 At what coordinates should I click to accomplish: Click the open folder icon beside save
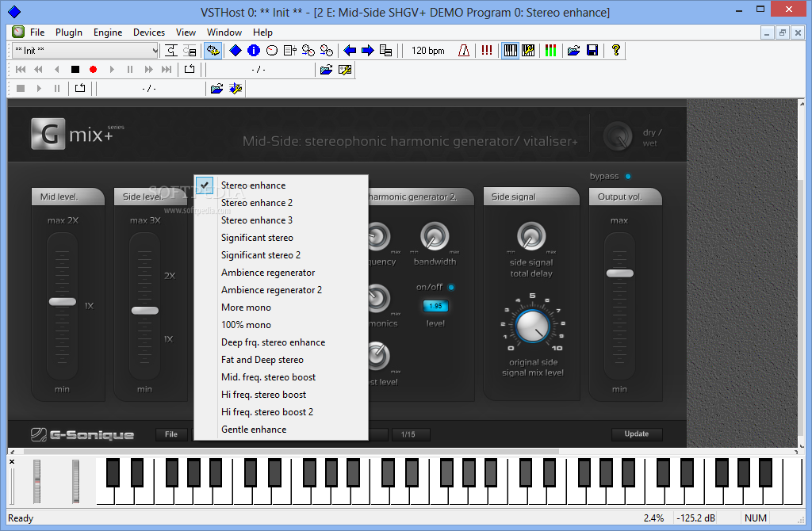pyautogui.click(x=574, y=50)
